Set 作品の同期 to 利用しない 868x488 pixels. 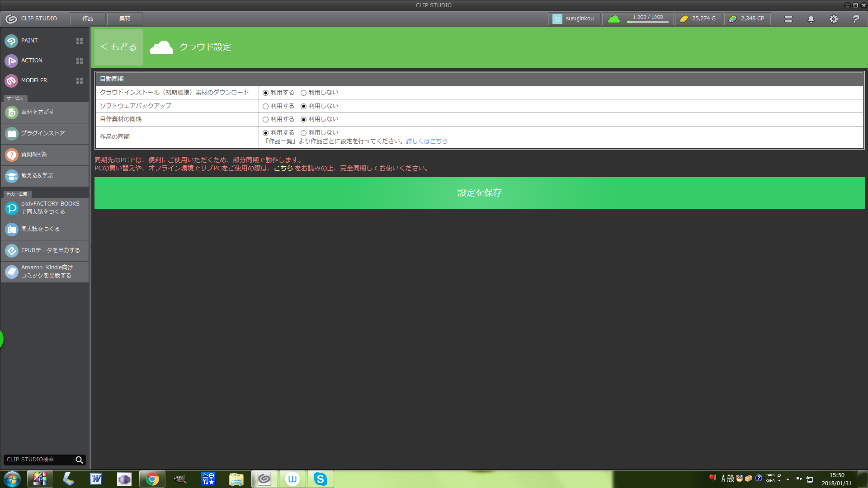[x=304, y=133]
